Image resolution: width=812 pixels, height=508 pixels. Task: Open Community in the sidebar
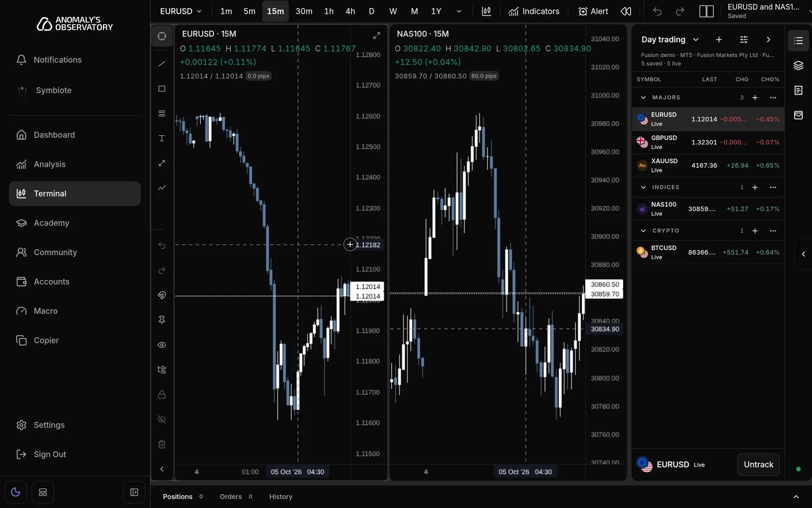click(75, 252)
